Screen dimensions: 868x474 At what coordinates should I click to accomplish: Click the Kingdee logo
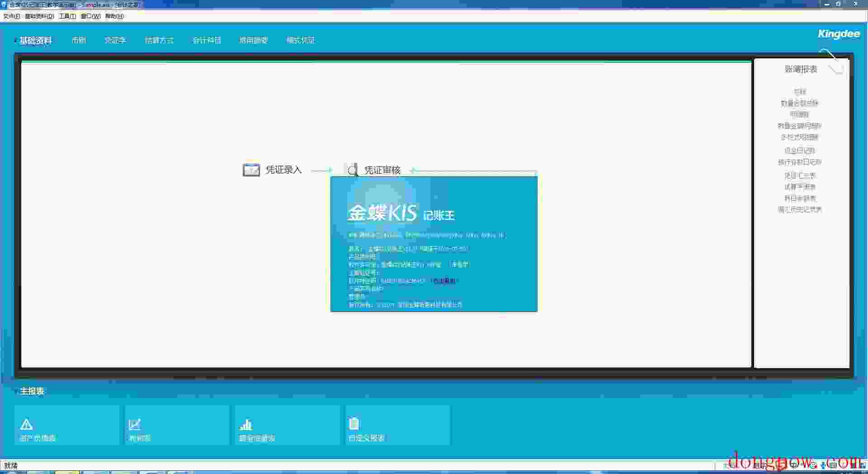click(839, 34)
